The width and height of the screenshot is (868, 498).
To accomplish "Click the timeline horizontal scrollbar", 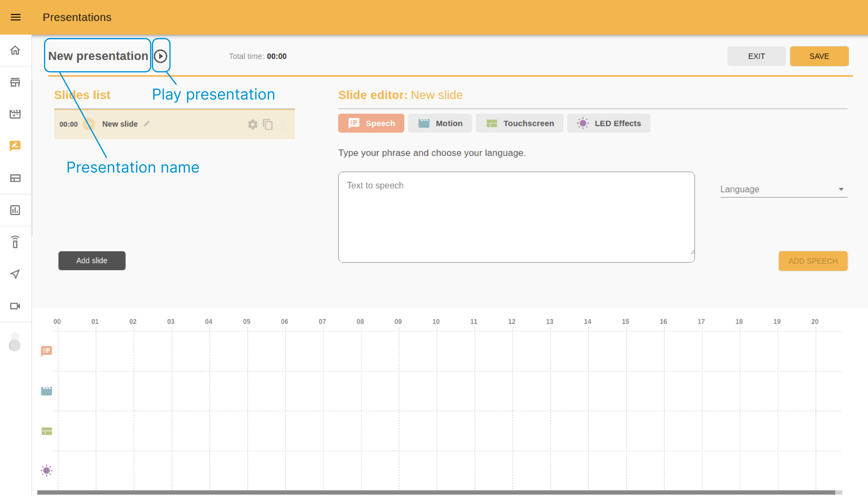I will tap(436, 492).
